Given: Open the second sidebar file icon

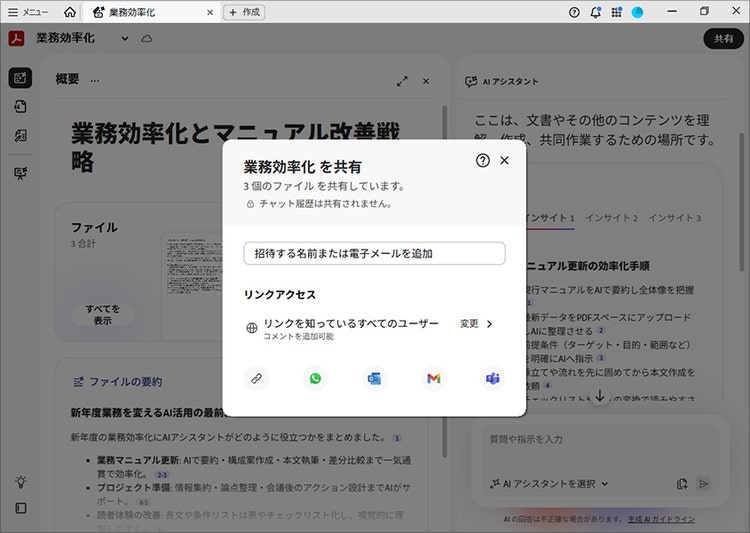Looking at the screenshot, I should coord(20,106).
